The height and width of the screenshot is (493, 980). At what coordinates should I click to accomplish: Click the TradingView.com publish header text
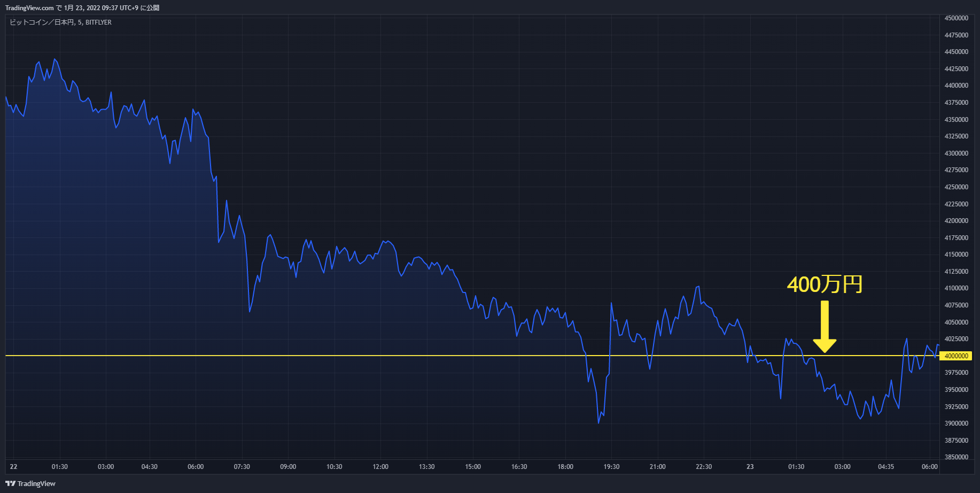(x=82, y=8)
